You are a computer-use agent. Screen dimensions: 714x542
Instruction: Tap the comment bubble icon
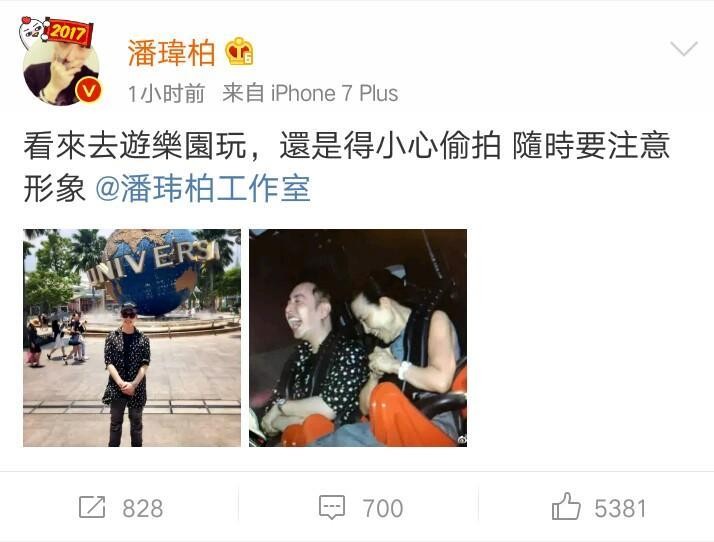pos(332,507)
